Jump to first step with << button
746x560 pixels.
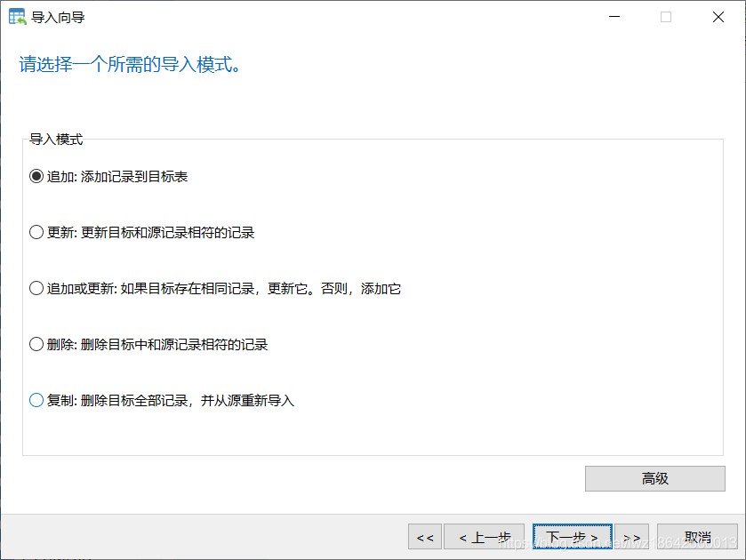coord(425,537)
